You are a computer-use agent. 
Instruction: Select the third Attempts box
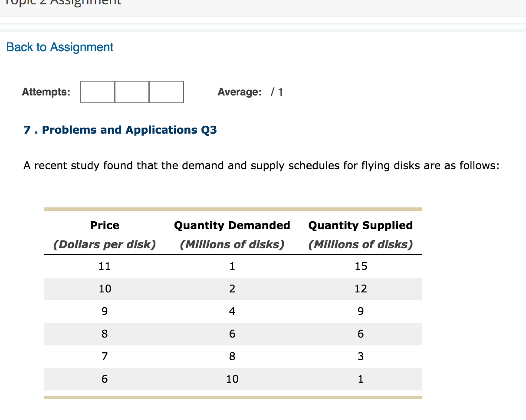tap(166, 92)
